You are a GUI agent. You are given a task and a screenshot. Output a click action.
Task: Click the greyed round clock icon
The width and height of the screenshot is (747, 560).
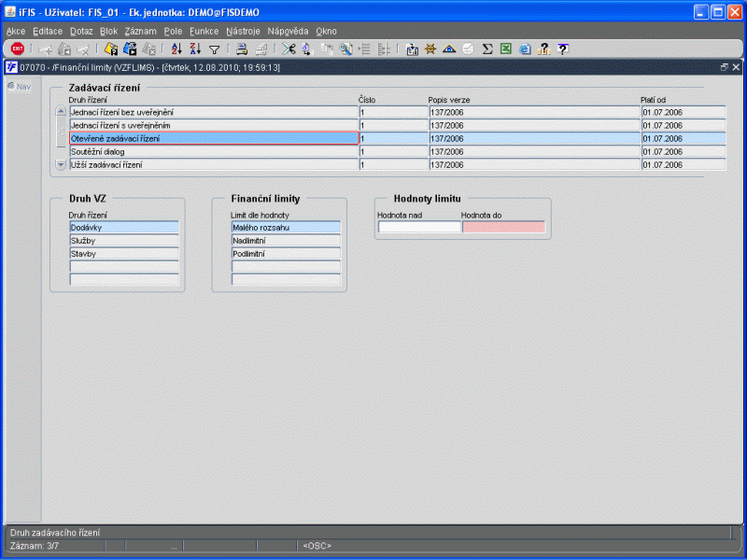[469, 49]
